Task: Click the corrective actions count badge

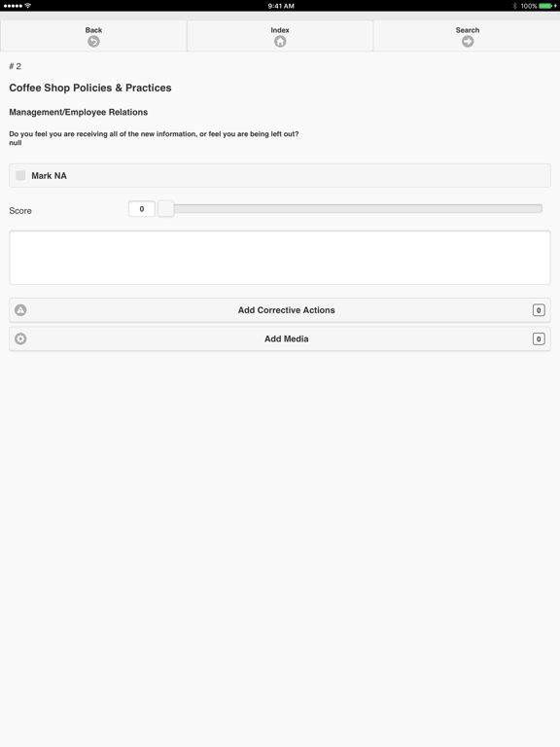Action: coord(539,310)
